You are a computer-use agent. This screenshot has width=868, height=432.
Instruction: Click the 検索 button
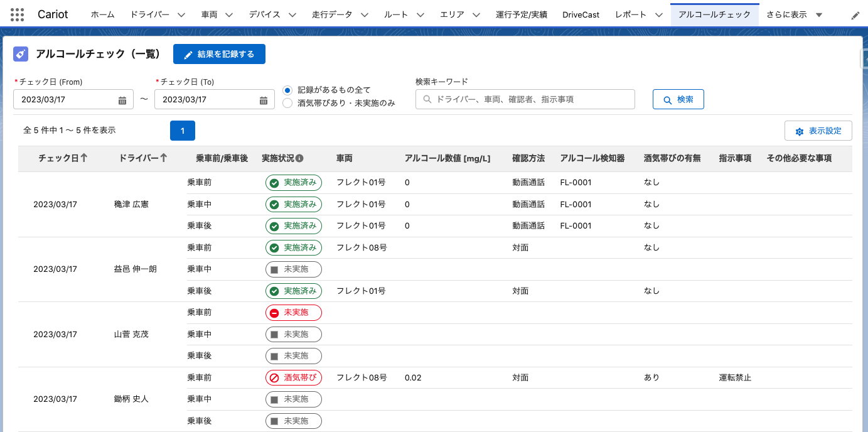click(x=678, y=99)
